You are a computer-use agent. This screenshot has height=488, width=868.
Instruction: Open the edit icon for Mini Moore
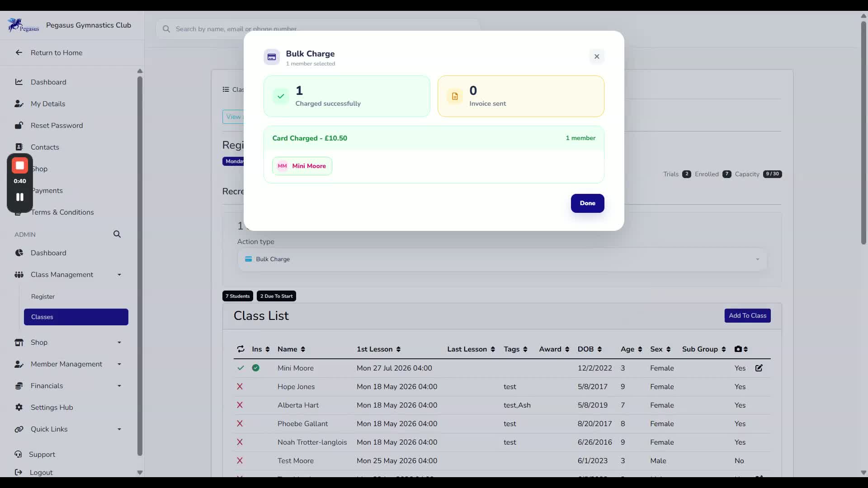click(759, 368)
